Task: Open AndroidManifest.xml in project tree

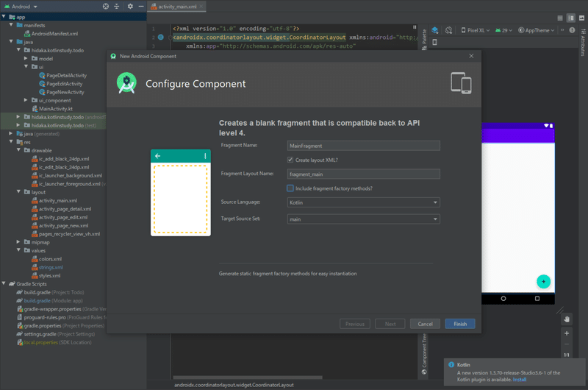Action: coord(54,33)
